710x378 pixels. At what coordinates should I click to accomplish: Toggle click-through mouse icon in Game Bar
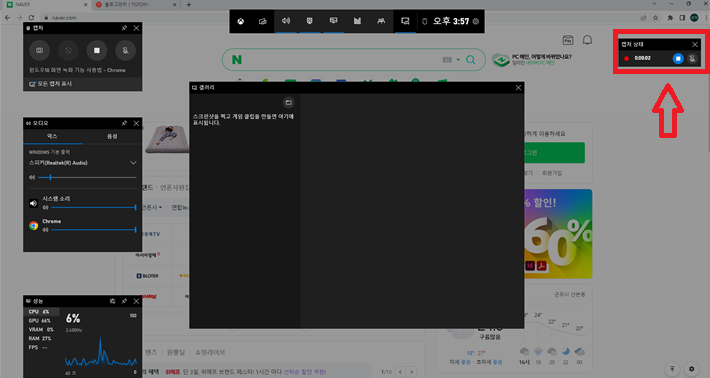425,21
